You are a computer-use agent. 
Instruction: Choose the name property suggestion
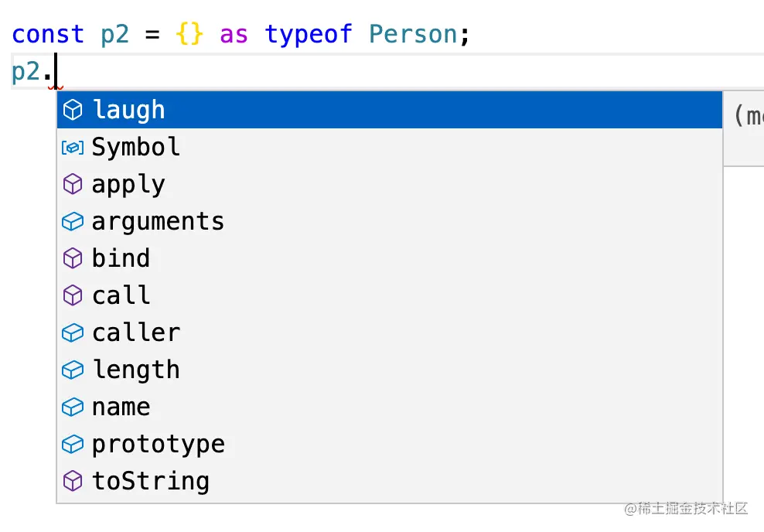click(x=121, y=408)
